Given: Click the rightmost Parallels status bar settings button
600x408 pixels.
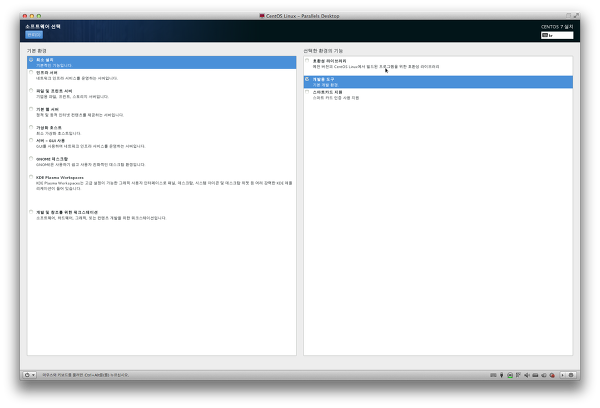Looking at the screenshot, I should 571,375.
